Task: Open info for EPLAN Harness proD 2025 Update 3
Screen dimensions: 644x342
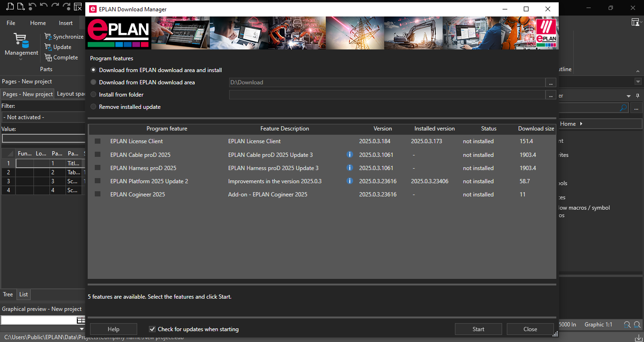Action: 350,168
